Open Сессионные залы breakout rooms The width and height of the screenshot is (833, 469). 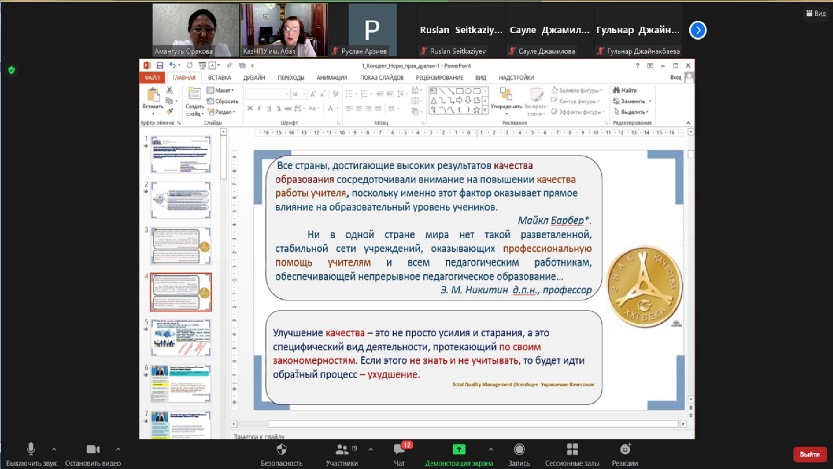(x=570, y=451)
